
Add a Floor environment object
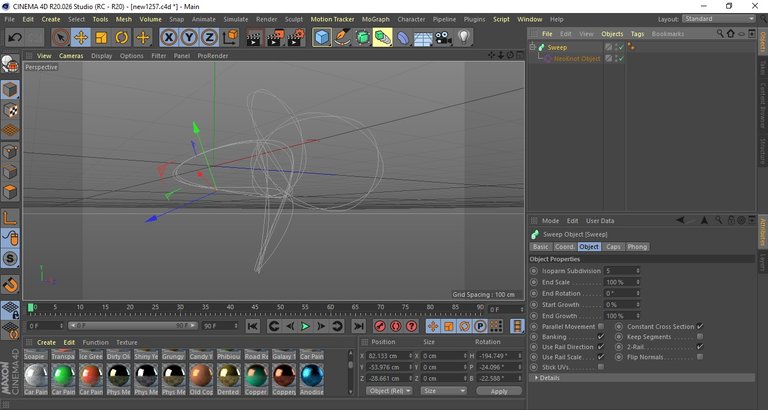[423, 38]
